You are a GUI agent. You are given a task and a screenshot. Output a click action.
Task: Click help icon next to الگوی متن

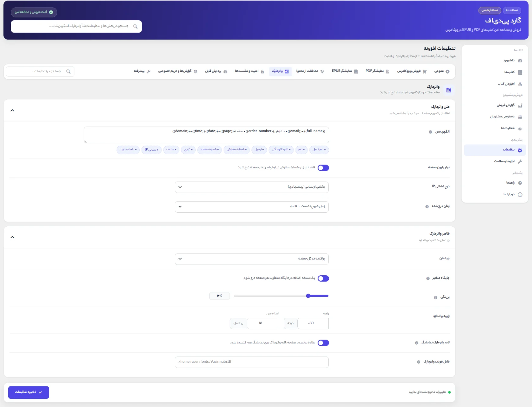430,132
